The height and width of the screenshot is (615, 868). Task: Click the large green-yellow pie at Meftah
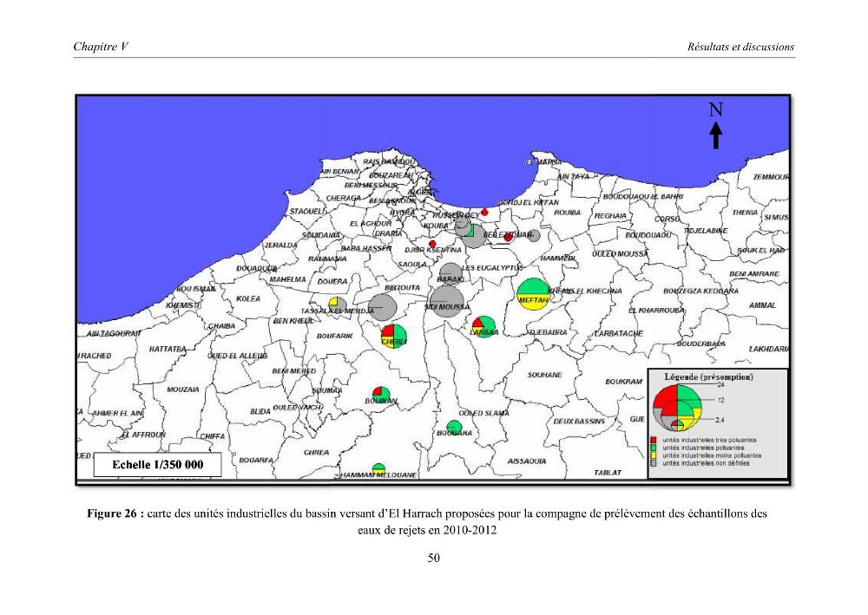point(533,294)
